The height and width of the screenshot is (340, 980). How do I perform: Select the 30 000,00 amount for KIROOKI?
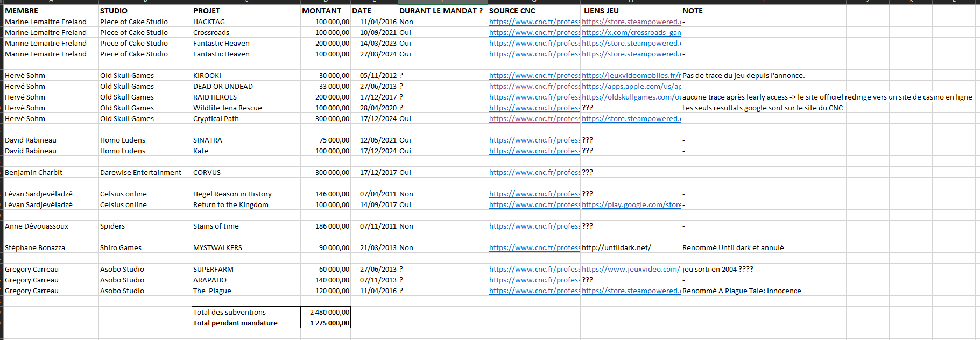pos(326,75)
